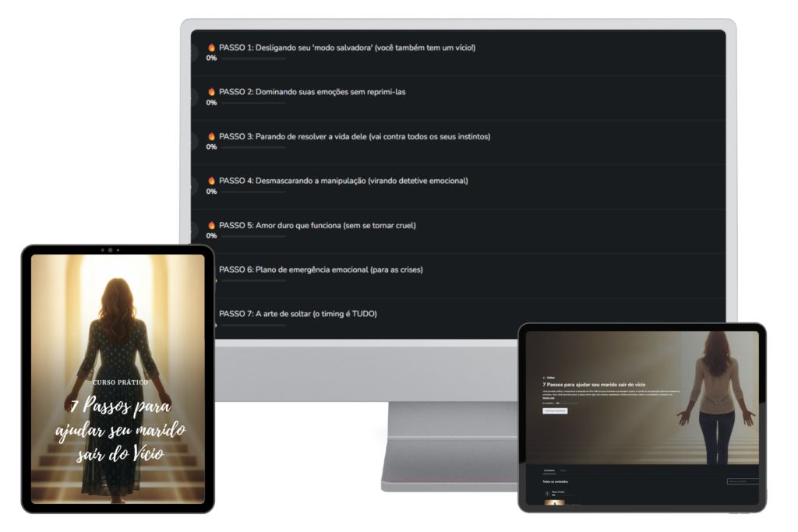This screenshot has height=532, width=798.
Task: Click the flame icon beside PASSO 1
Action: click(211, 48)
